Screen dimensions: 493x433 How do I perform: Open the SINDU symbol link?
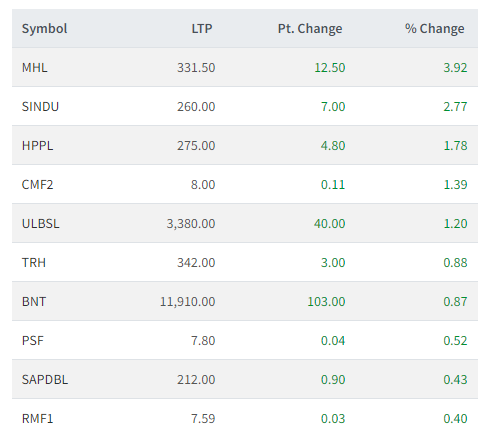pos(40,107)
